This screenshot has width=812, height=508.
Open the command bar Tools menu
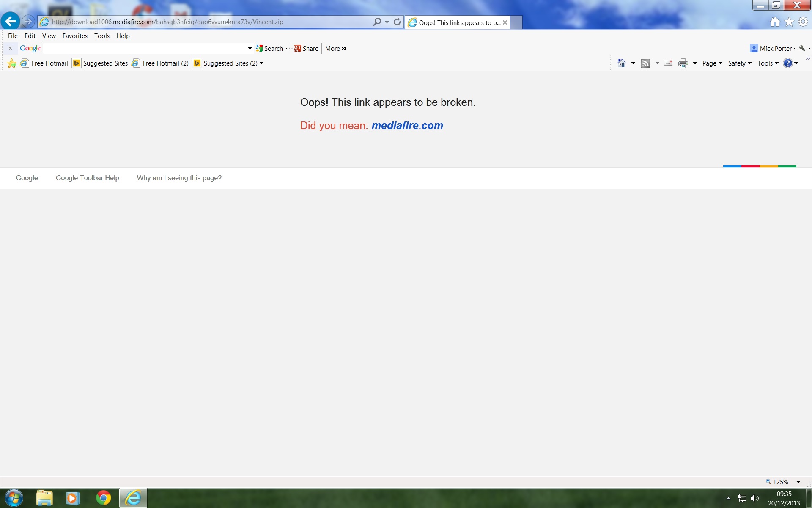[768, 63]
